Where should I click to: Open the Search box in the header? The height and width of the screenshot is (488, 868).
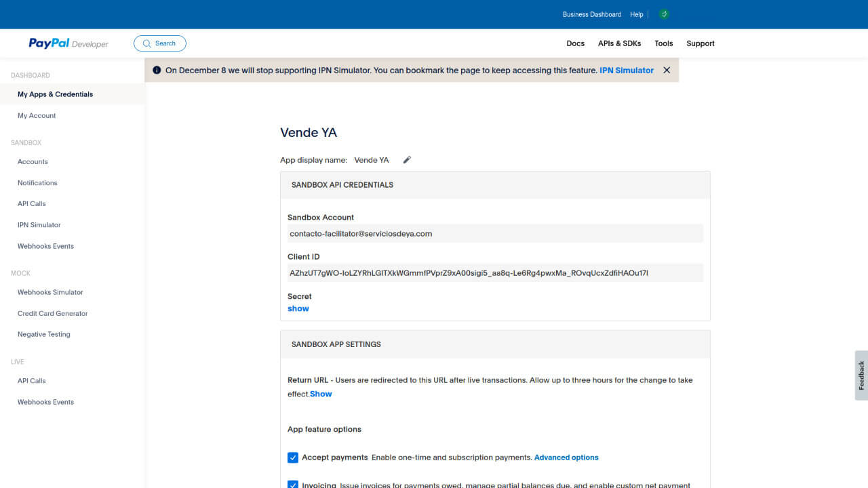pos(160,43)
